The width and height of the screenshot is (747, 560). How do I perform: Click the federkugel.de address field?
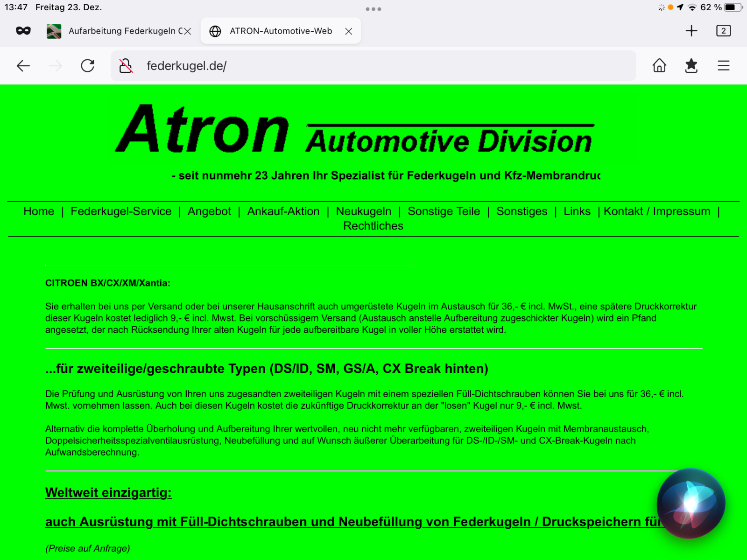tap(373, 66)
